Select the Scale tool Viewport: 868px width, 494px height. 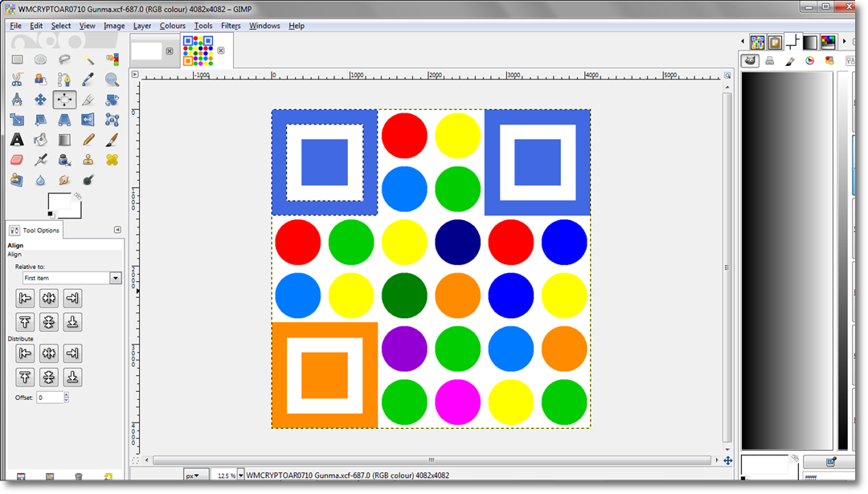(x=17, y=120)
